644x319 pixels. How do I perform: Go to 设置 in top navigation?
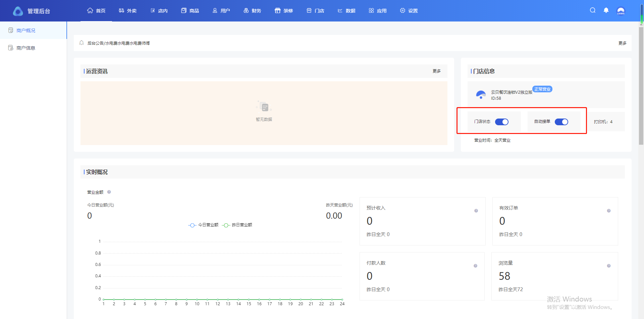409,11
